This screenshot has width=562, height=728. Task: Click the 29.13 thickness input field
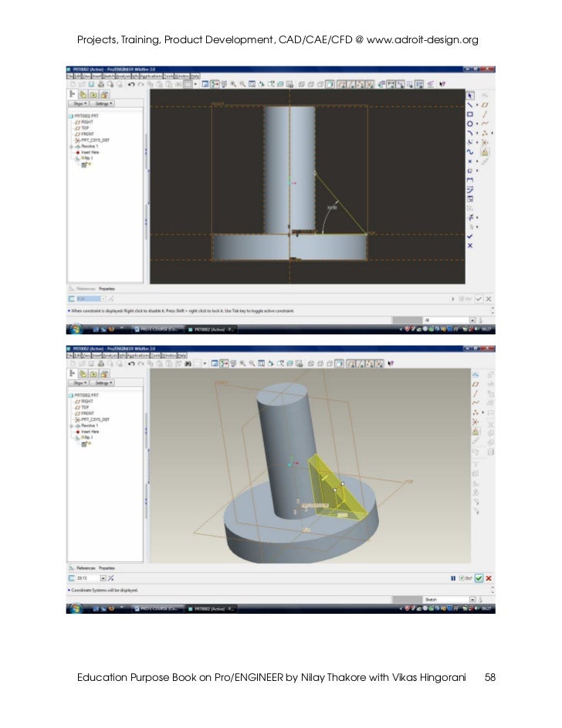point(88,578)
